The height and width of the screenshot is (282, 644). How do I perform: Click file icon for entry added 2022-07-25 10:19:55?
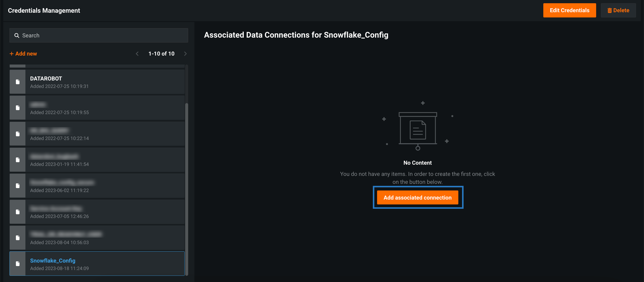(17, 108)
